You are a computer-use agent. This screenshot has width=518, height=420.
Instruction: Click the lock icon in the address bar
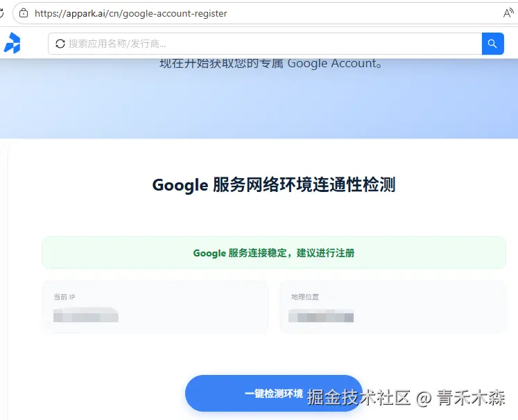[24, 13]
